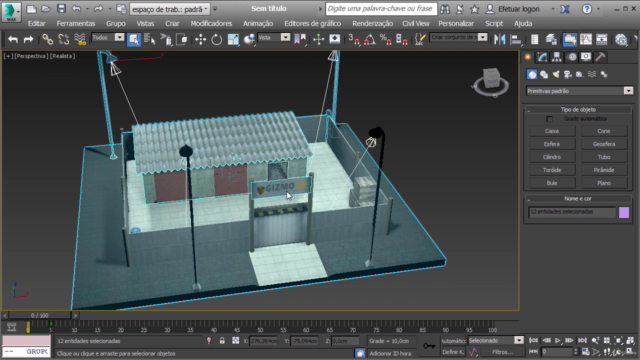The width and height of the screenshot is (640, 360).
Task: Open the Grupo menu
Action: (x=116, y=24)
